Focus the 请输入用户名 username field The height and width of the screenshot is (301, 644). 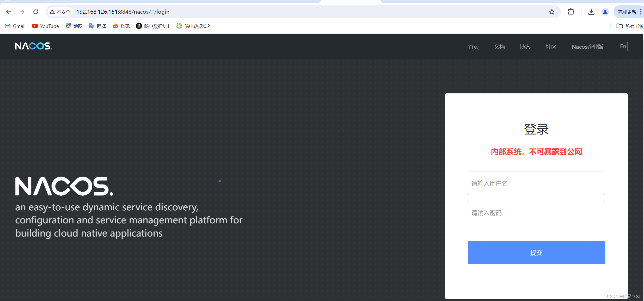(536, 183)
